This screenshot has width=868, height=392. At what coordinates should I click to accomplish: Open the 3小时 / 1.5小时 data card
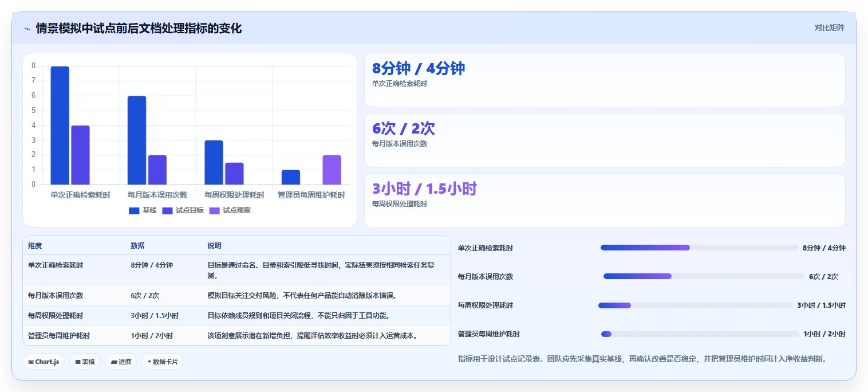tap(605, 201)
